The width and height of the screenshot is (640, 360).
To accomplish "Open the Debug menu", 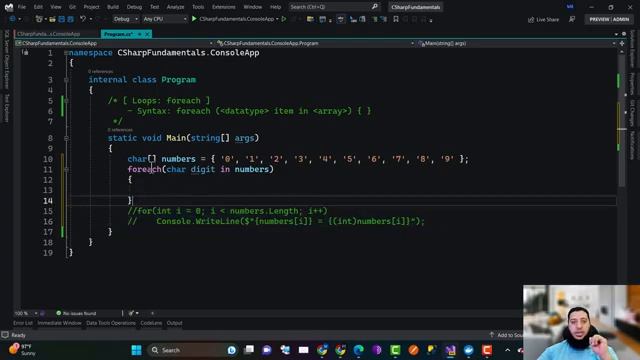I will tap(134, 7).
